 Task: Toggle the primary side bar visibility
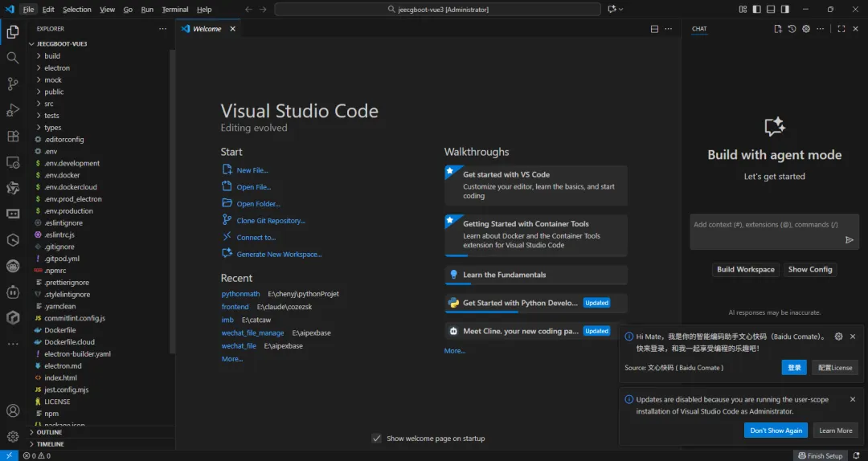coord(755,10)
